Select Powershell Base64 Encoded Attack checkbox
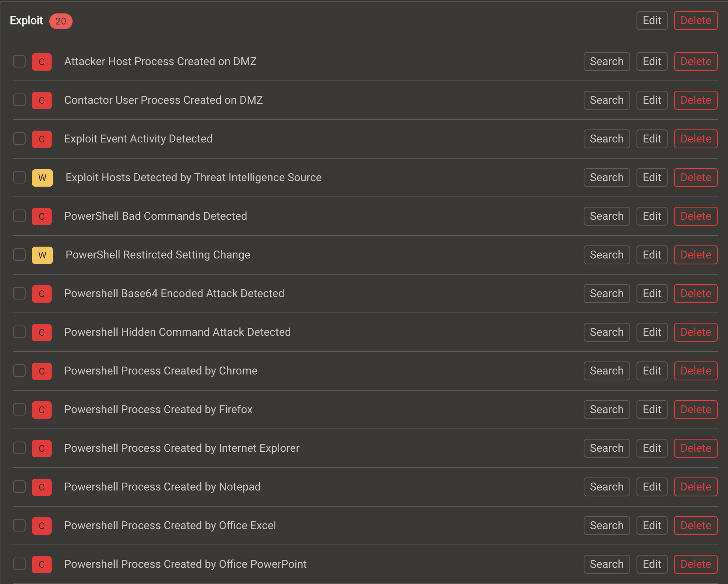Screen dimensions: 728x584 (19, 293)
